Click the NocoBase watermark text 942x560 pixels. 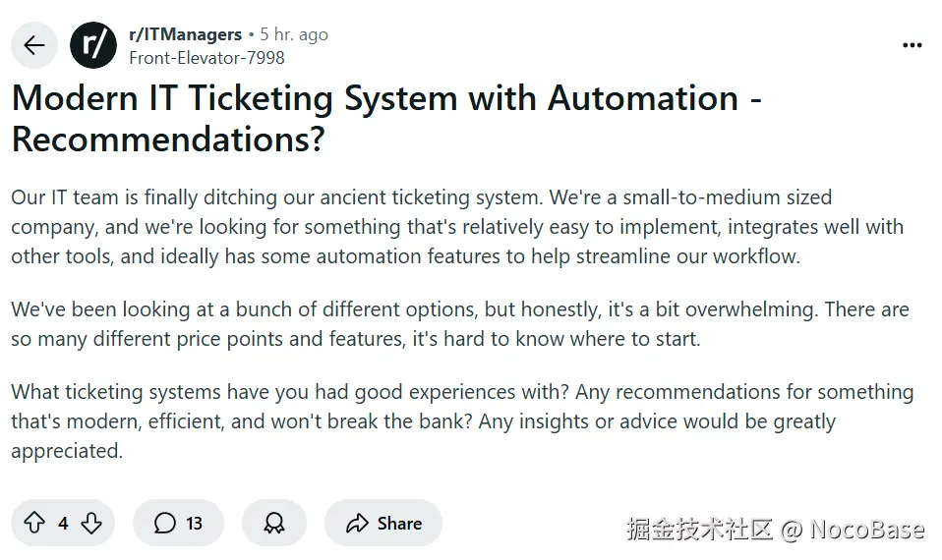click(866, 529)
